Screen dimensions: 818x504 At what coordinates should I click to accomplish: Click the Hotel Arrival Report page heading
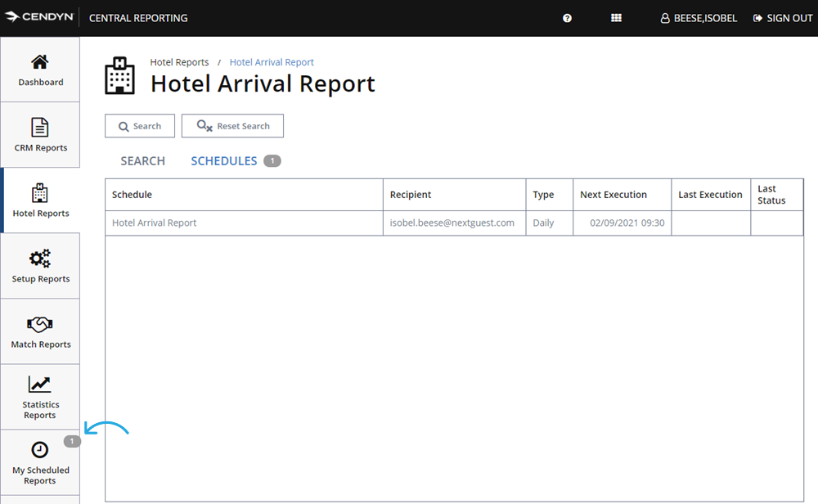click(263, 84)
